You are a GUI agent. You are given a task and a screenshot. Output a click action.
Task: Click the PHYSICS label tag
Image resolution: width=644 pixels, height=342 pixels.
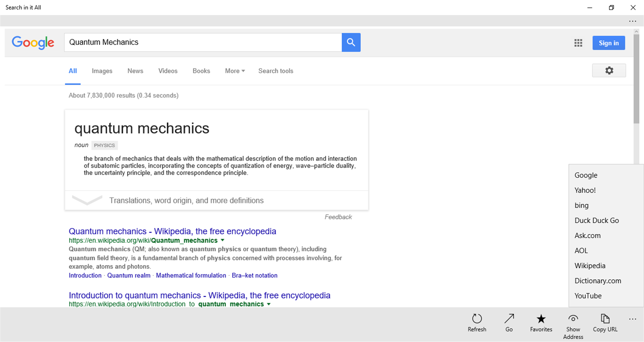coord(105,145)
